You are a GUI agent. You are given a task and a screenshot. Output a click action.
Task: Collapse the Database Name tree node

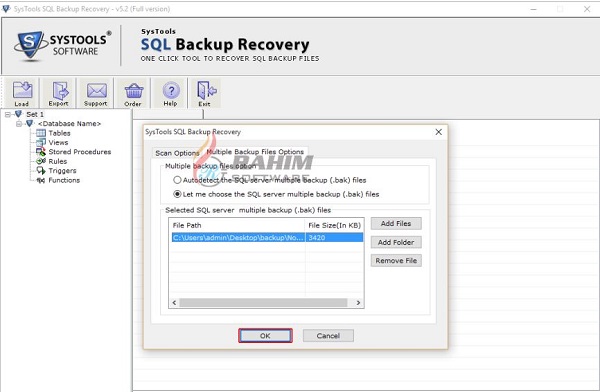tap(19, 124)
